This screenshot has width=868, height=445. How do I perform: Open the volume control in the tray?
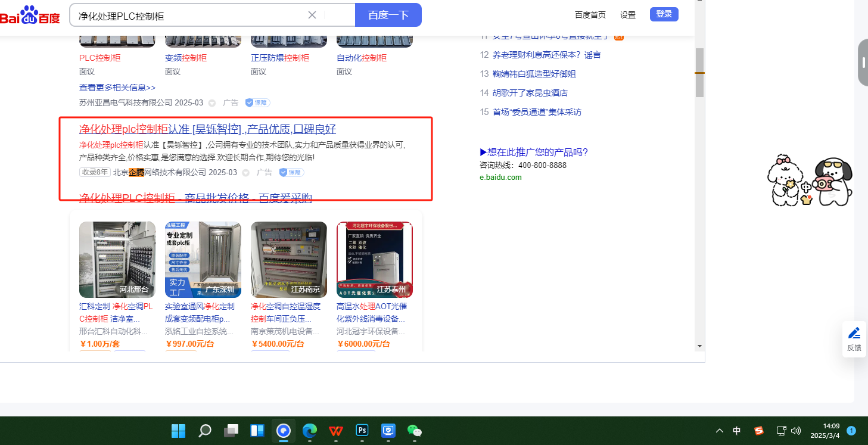795,431
